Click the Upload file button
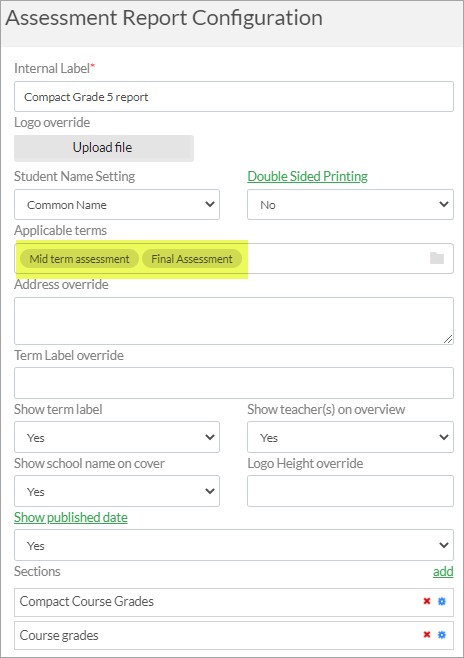The height and width of the screenshot is (658, 464). pos(104,148)
